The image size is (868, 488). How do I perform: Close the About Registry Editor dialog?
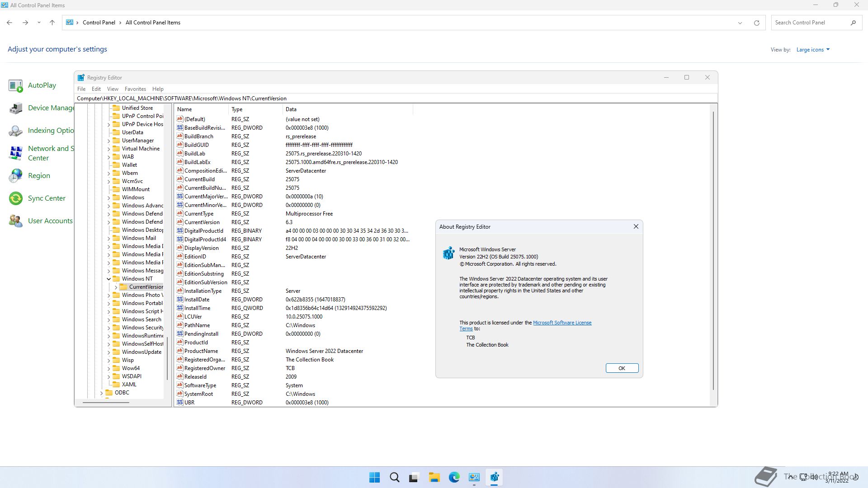[636, 226]
